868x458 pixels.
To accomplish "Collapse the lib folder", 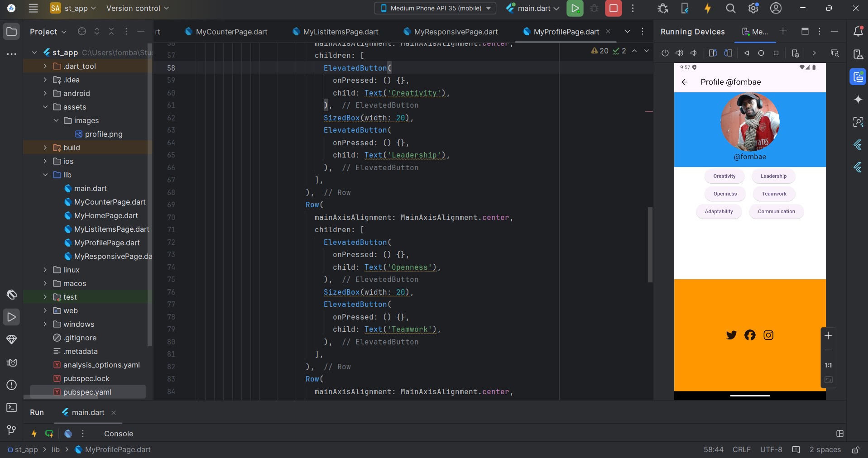I will tap(45, 175).
